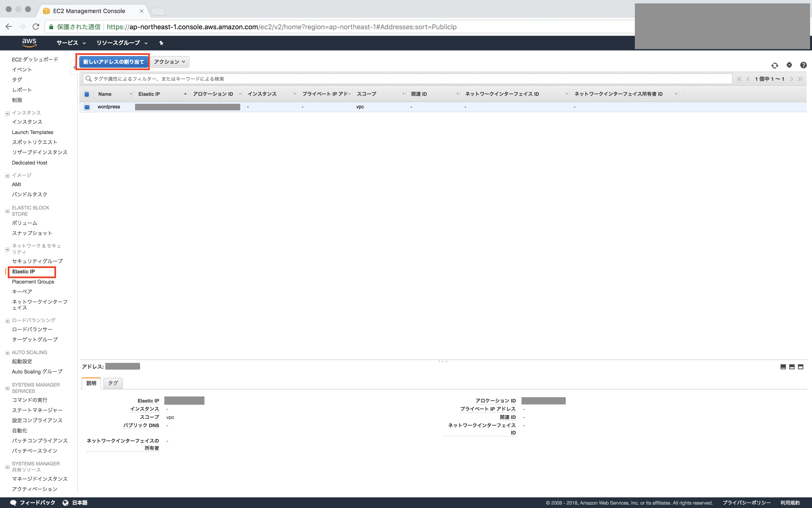The height and width of the screenshot is (508, 812).
Task: Refresh the Elastic IP list
Action: (774, 65)
